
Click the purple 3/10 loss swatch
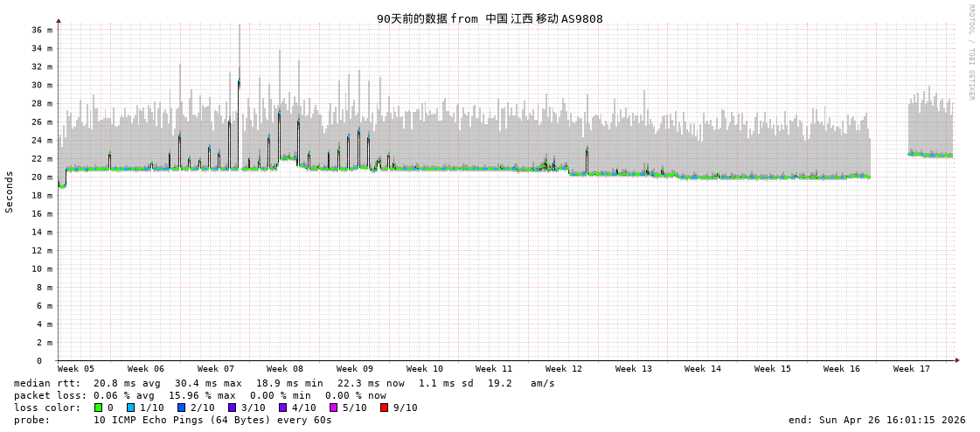[233, 408]
